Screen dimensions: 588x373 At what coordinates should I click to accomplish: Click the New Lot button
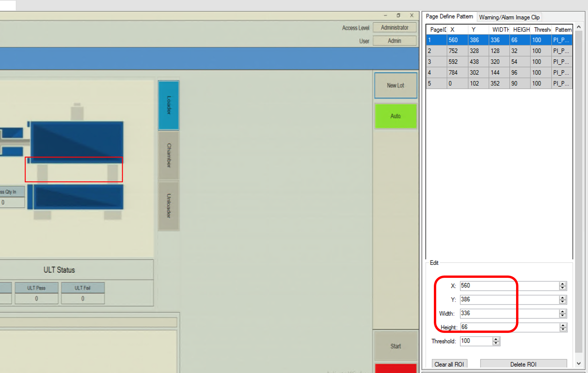point(395,86)
